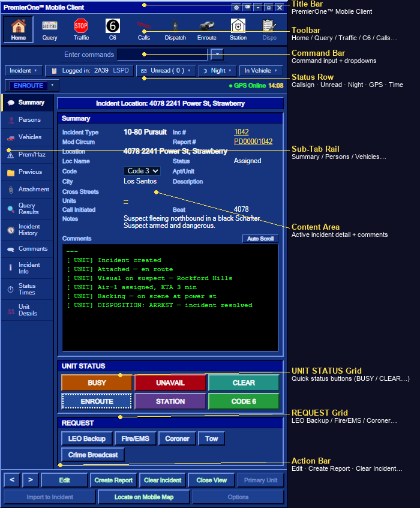Image resolution: width=420 pixels, height=508 pixels.
Task: Open the Query license plate icon
Action: [50, 26]
